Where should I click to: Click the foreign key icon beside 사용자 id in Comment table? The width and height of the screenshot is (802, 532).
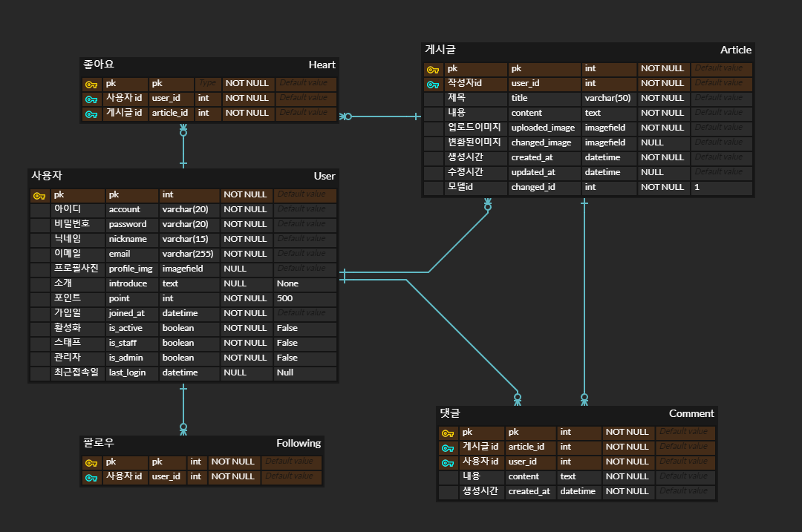point(448,463)
